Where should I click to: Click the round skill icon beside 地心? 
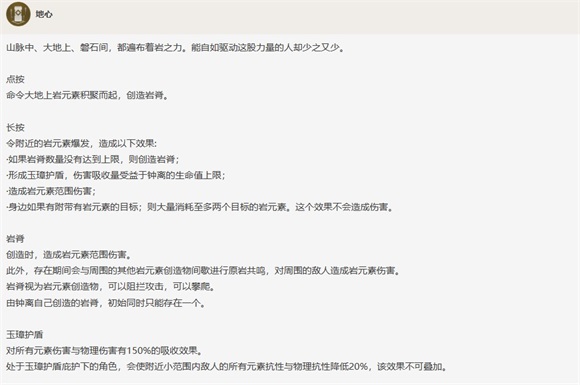click(x=18, y=14)
